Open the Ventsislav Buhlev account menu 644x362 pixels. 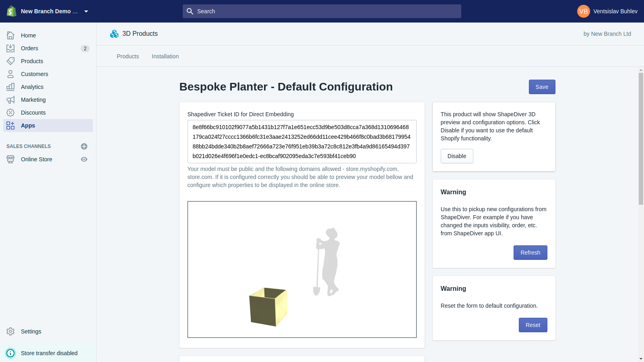pyautogui.click(x=607, y=11)
